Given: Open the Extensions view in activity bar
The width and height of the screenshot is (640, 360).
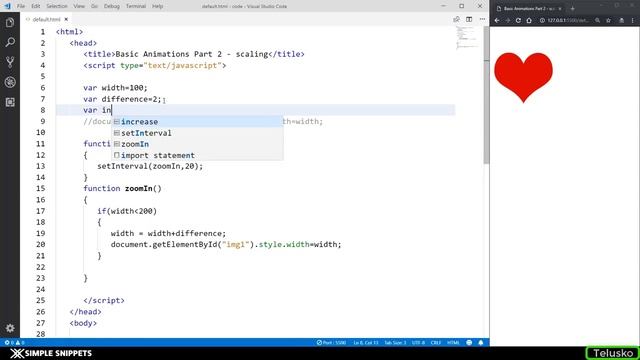Looking at the screenshot, I should point(10,102).
